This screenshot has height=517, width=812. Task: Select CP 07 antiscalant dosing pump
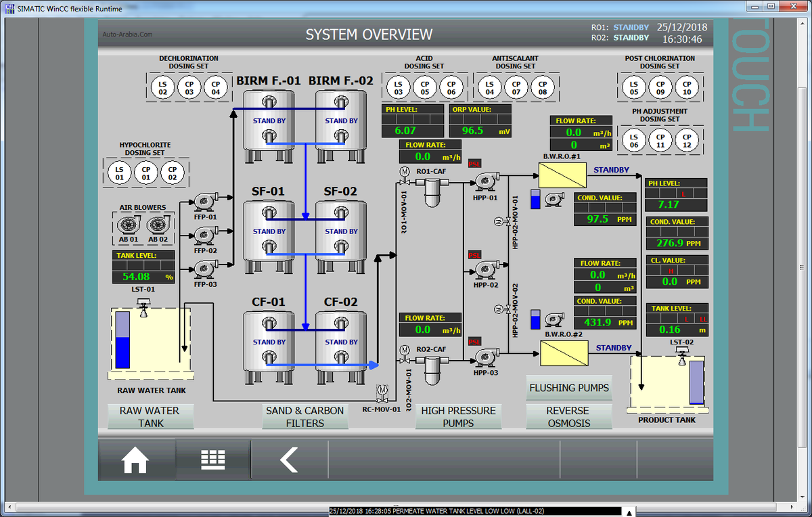(516, 87)
